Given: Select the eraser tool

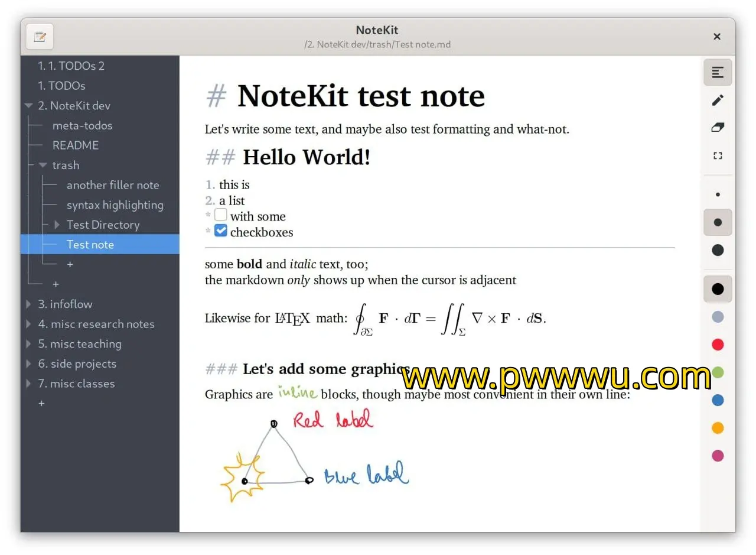Looking at the screenshot, I should click(718, 128).
